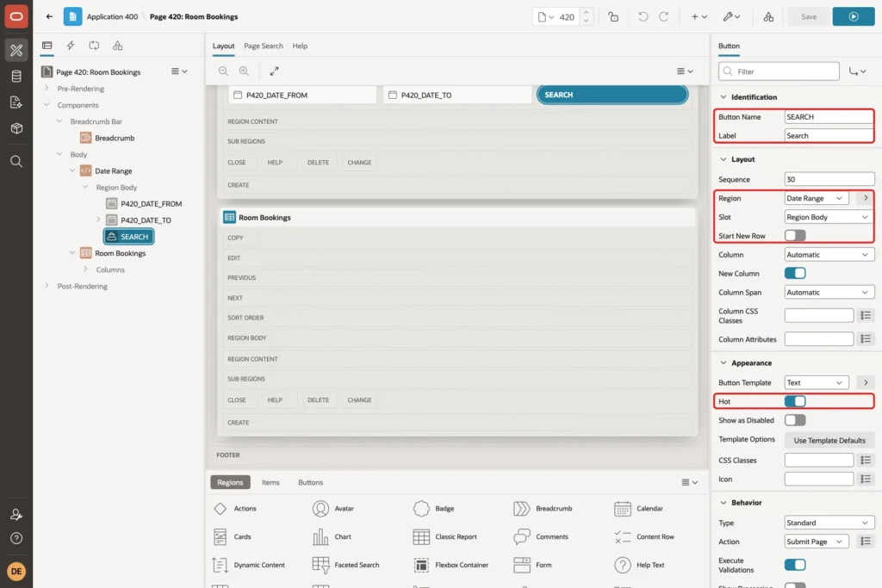
Task: Expand the layout to full screen
Action: [274, 71]
